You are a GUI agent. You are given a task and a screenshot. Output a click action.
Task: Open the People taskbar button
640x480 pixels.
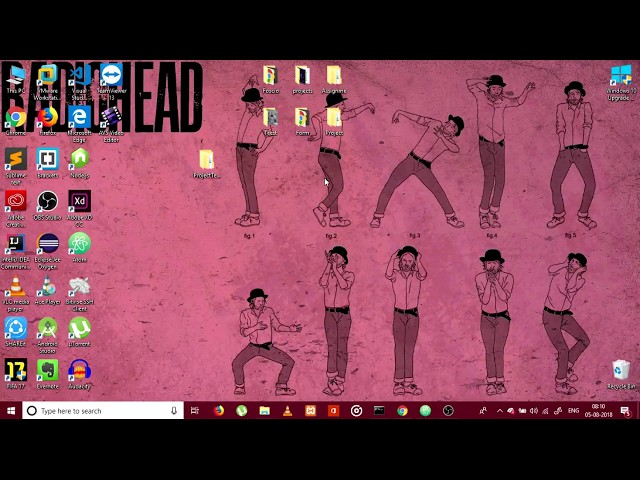pos(483,411)
